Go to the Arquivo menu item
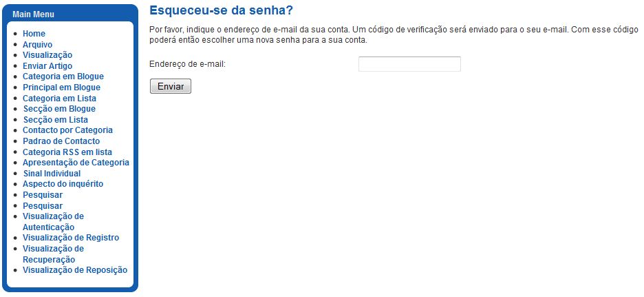 pos(37,44)
